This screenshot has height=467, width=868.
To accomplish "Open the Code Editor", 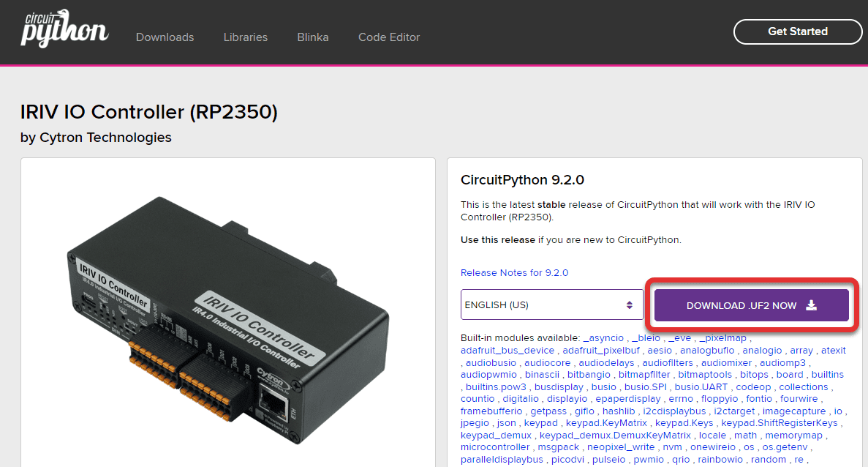I will pyautogui.click(x=389, y=37).
